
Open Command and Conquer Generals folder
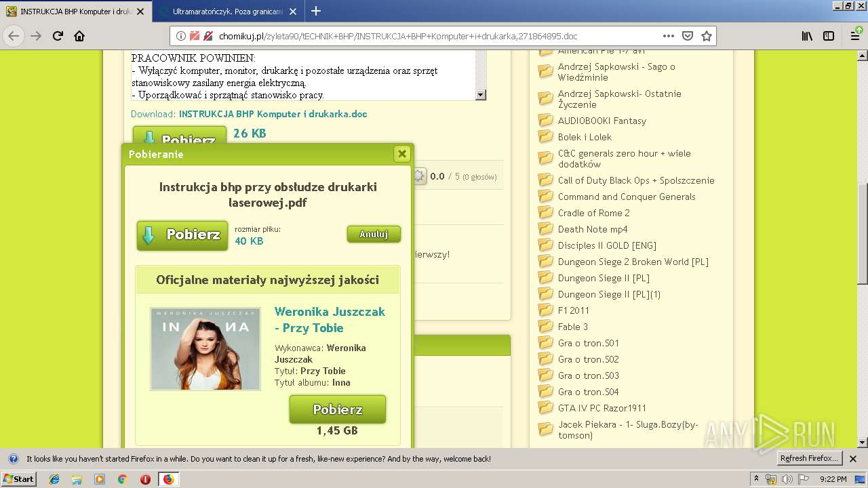click(x=627, y=197)
